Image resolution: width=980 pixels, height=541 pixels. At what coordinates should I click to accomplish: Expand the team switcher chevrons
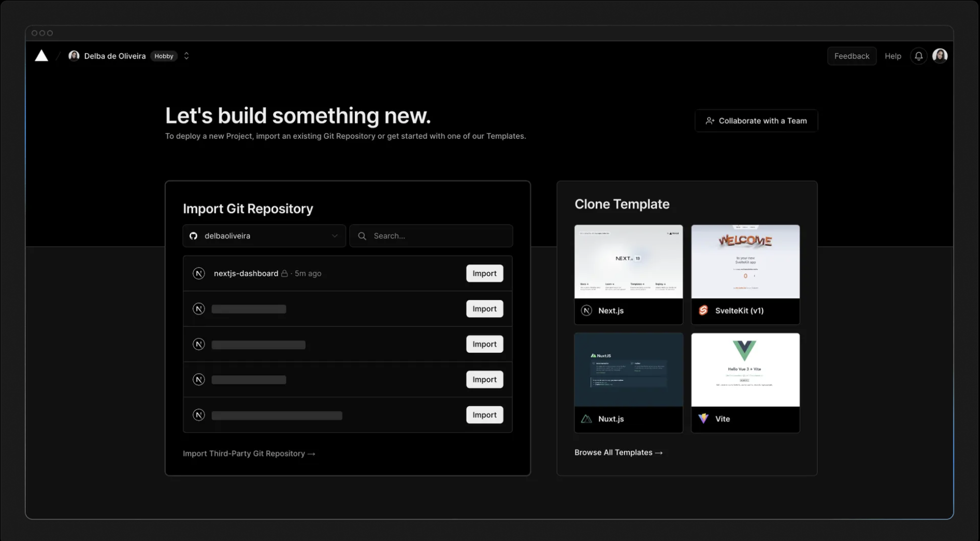[186, 56]
